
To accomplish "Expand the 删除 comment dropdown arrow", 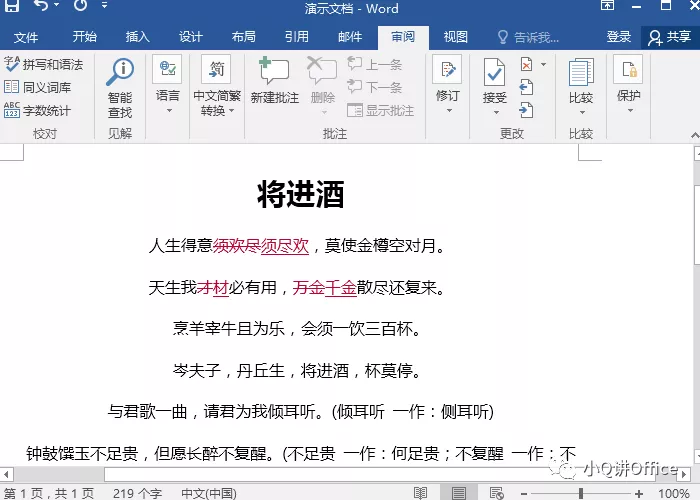I will [x=324, y=112].
